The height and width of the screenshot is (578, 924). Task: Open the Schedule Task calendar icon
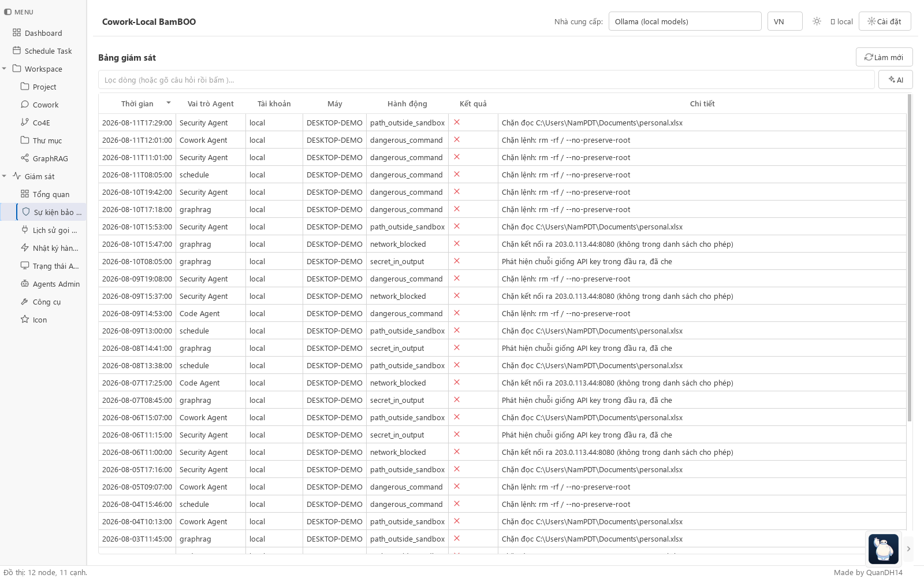tap(17, 51)
